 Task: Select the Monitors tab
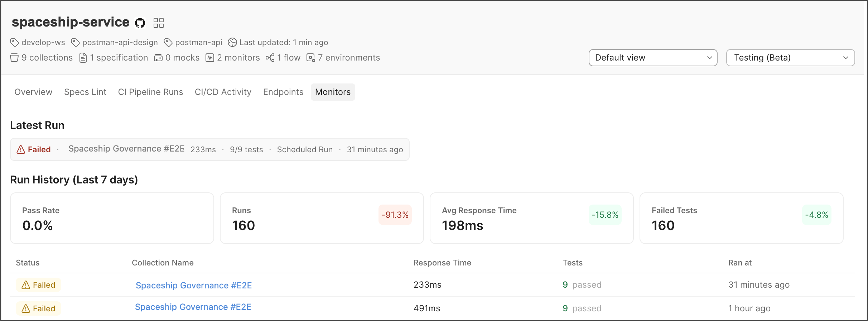coord(333,92)
